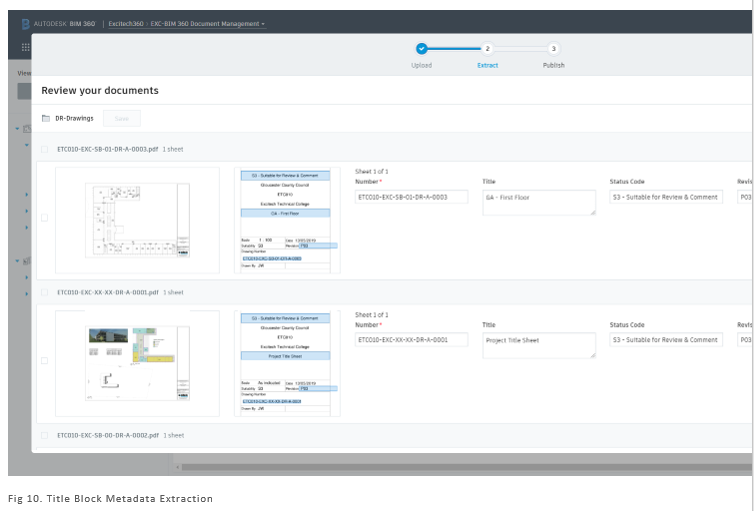Edit Status Code field of sheet 0003
The width and height of the screenshot is (754, 511).
666,197
